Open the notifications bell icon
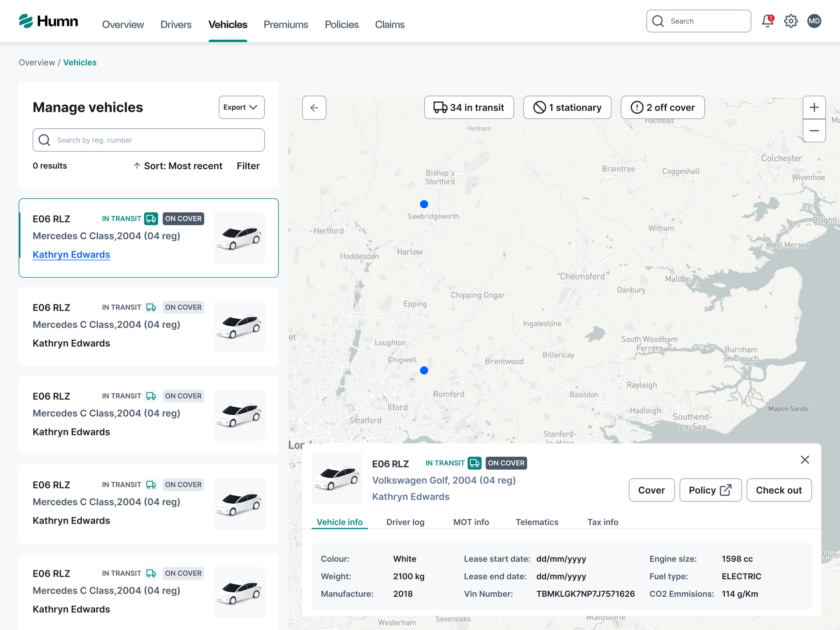The width and height of the screenshot is (840, 630). point(767,21)
